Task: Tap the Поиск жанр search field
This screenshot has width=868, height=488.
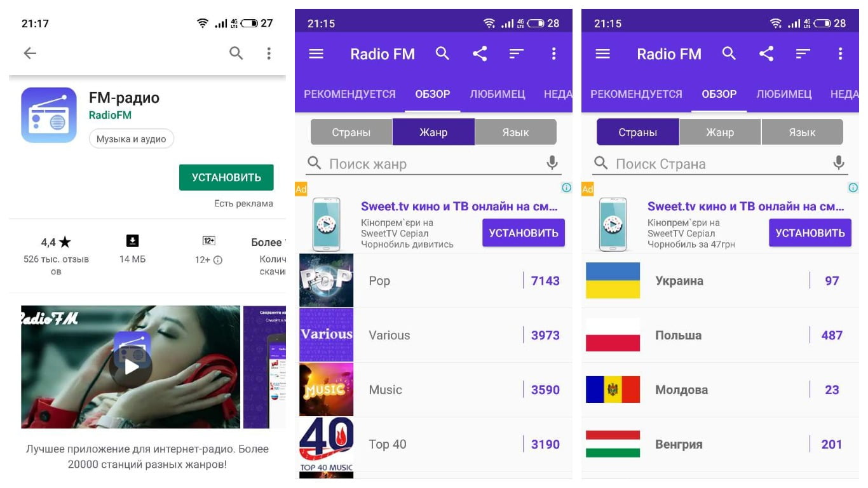Action: (434, 164)
